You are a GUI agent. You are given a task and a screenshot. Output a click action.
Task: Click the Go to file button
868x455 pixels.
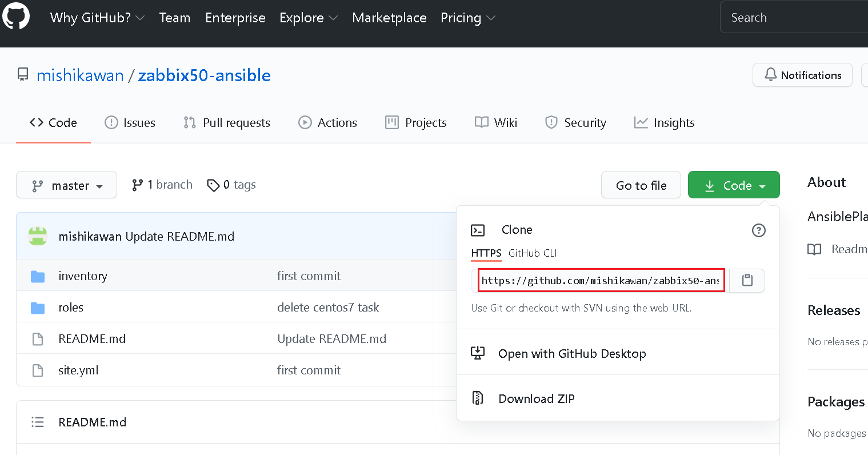[641, 185]
